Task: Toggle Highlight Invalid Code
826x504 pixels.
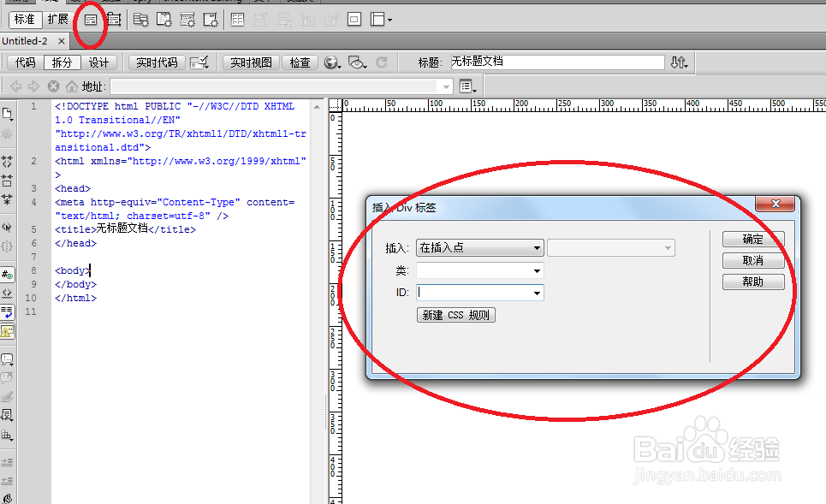Action: pyautogui.click(x=8, y=294)
